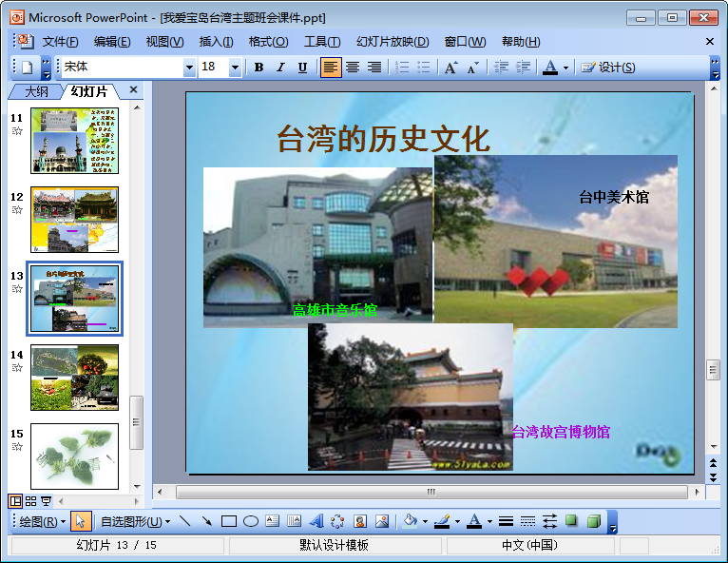Toggle italic formatting

(x=280, y=68)
